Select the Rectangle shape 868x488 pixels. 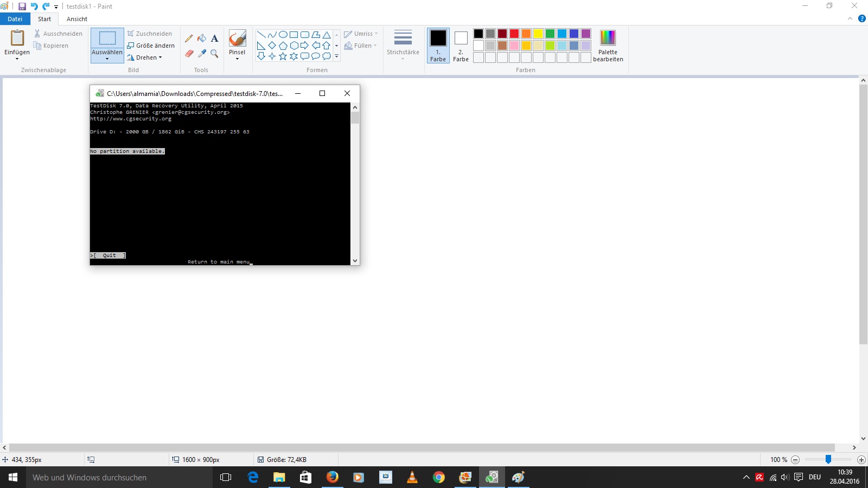pos(294,35)
